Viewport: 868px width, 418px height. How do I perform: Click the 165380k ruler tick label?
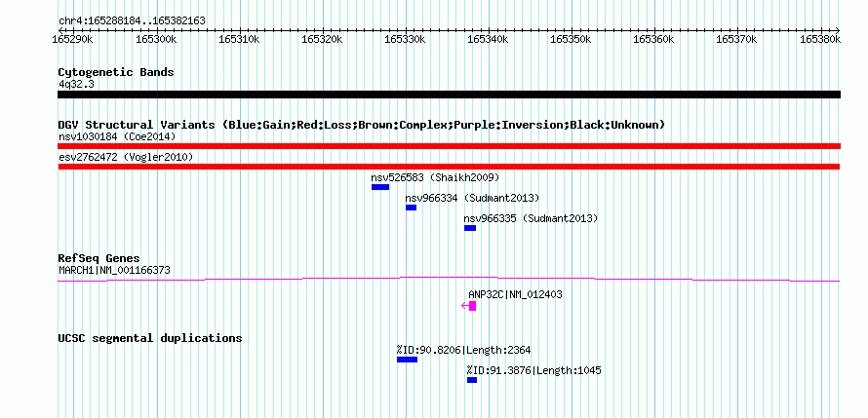pos(821,39)
